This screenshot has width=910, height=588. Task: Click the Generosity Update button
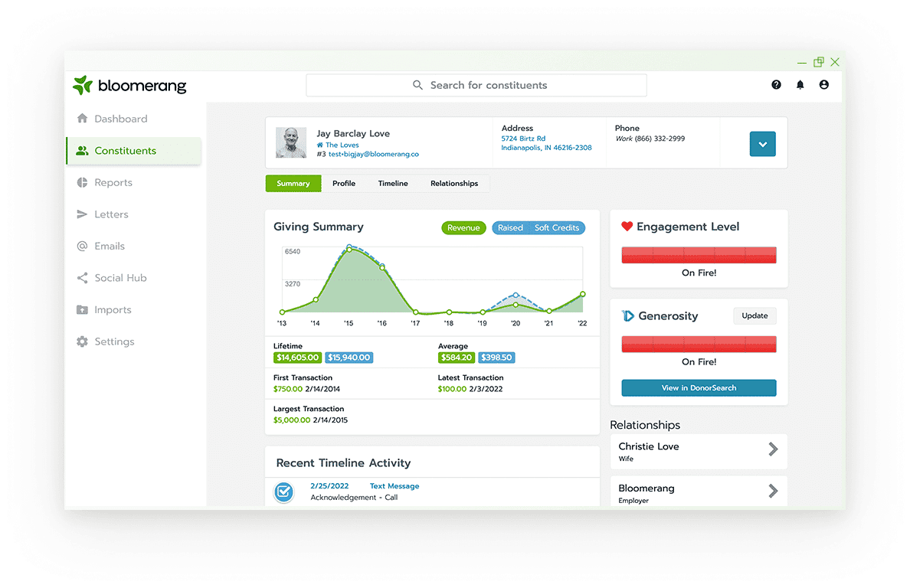(x=755, y=316)
